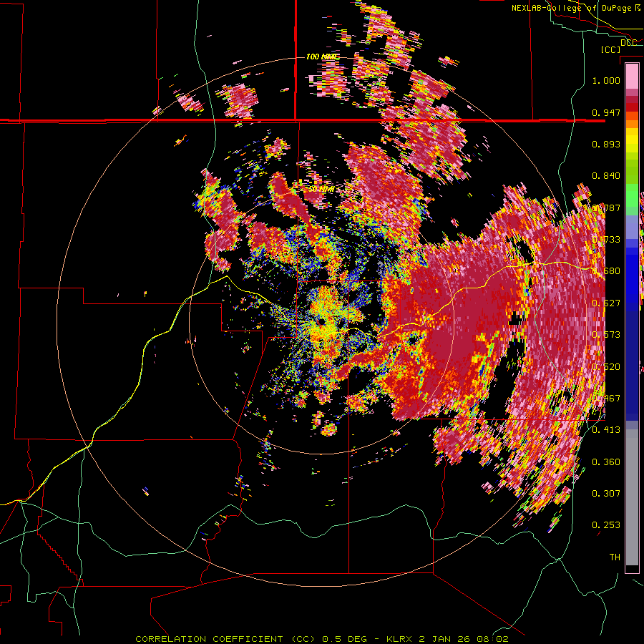Click the TH label beside the color bar

[x=615, y=557]
